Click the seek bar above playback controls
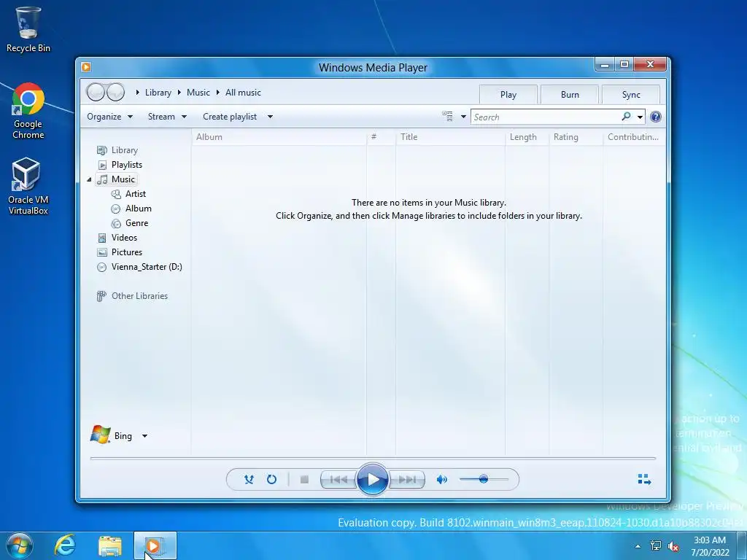Viewport: 747px width, 560px height. coord(373,459)
